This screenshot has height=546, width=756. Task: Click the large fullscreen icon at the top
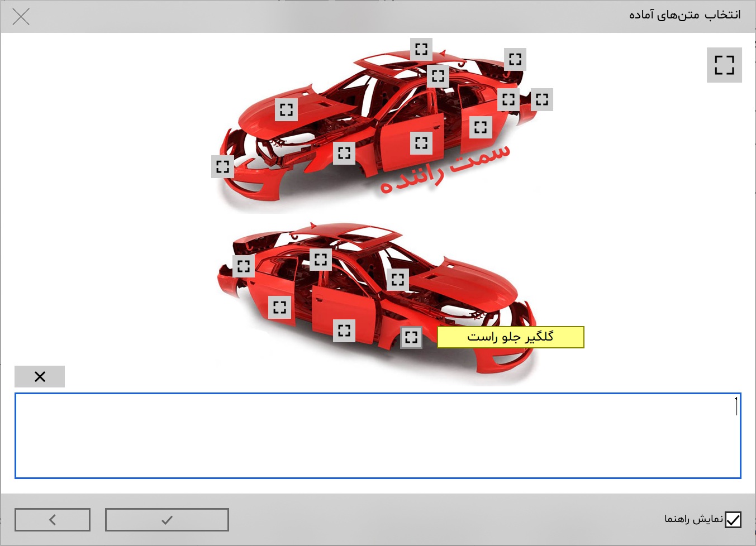point(724,65)
